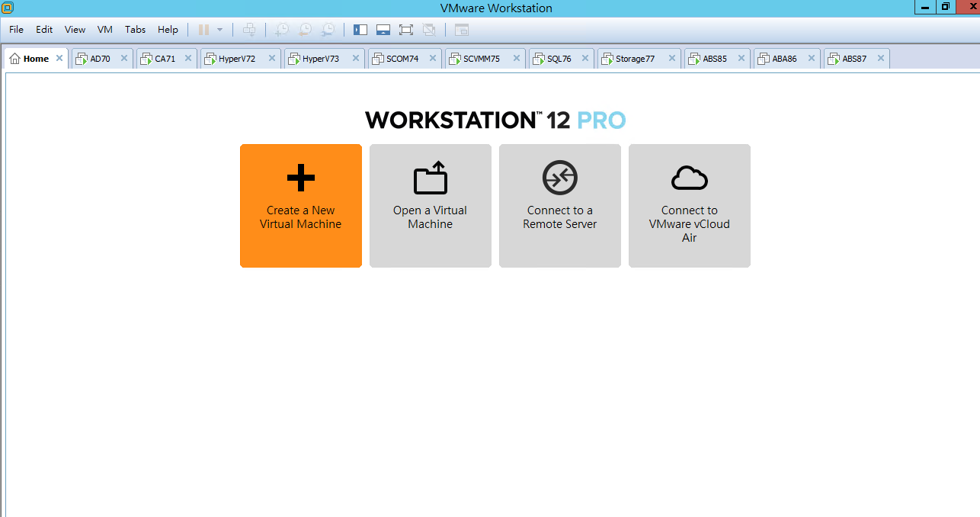The image size is (980, 517).
Task: Click Create a New Virtual Machine tile
Action: pyautogui.click(x=301, y=206)
